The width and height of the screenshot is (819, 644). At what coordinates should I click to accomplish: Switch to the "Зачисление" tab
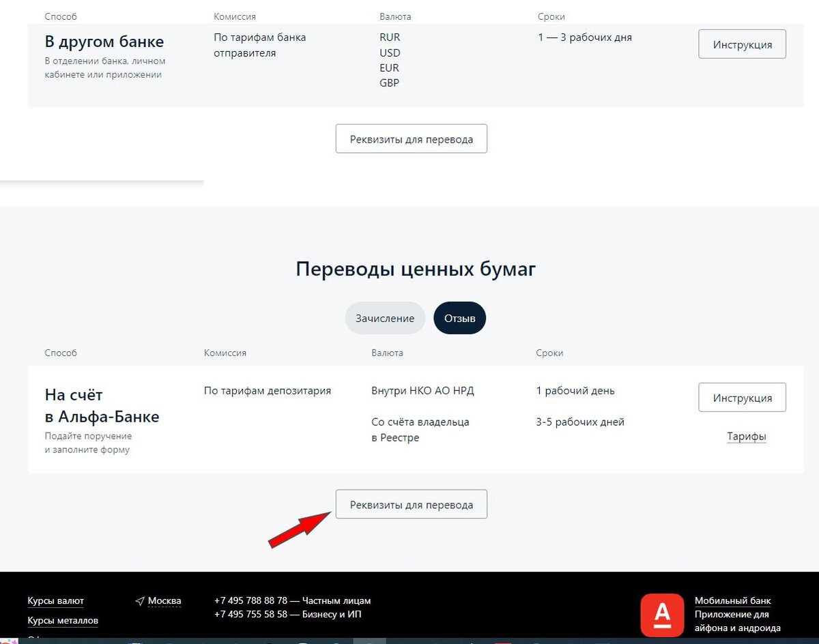(x=385, y=317)
